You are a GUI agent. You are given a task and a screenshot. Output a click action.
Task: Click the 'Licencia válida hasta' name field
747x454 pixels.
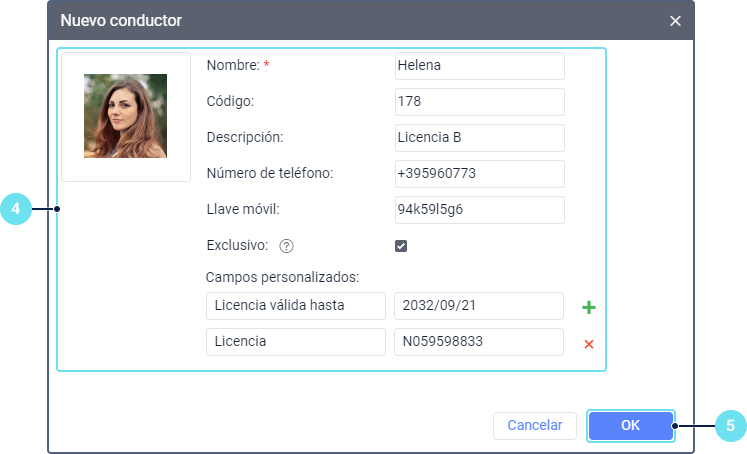(x=296, y=306)
